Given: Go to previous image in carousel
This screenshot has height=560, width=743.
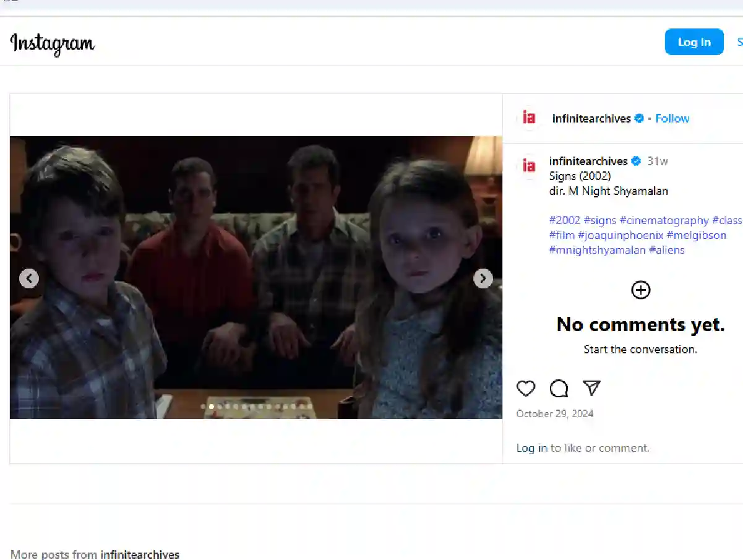Looking at the screenshot, I should click(x=29, y=278).
